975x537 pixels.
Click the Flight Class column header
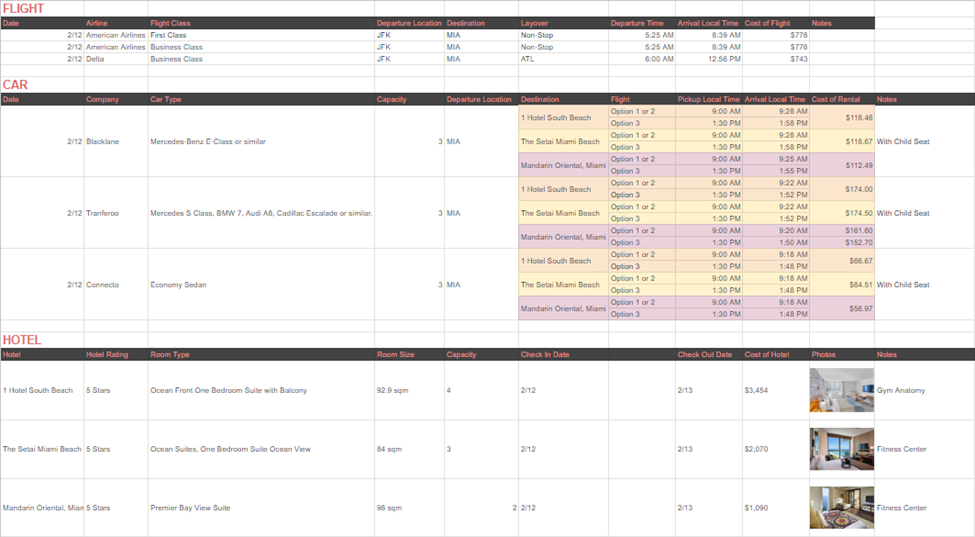(x=261, y=23)
